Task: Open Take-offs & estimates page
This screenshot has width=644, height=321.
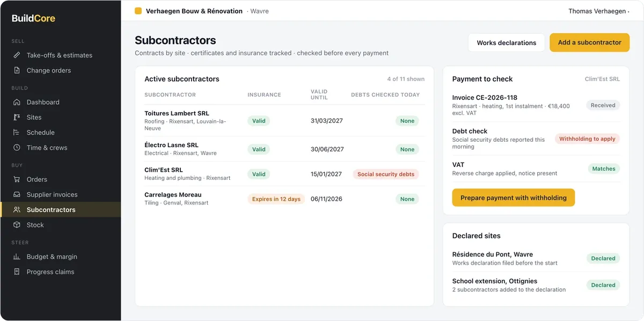Action: click(60, 55)
